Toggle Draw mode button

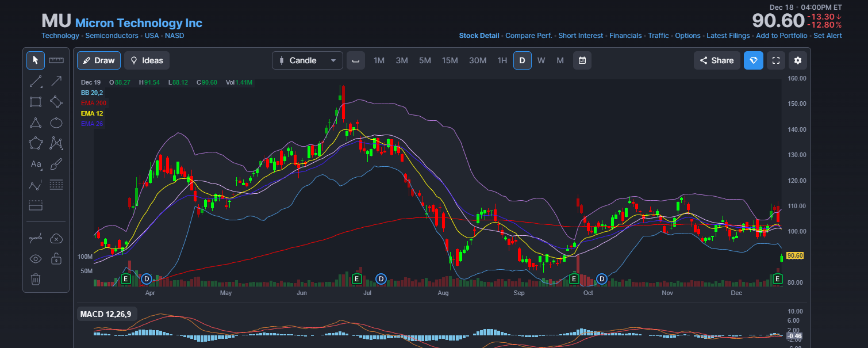tap(99, 60)
